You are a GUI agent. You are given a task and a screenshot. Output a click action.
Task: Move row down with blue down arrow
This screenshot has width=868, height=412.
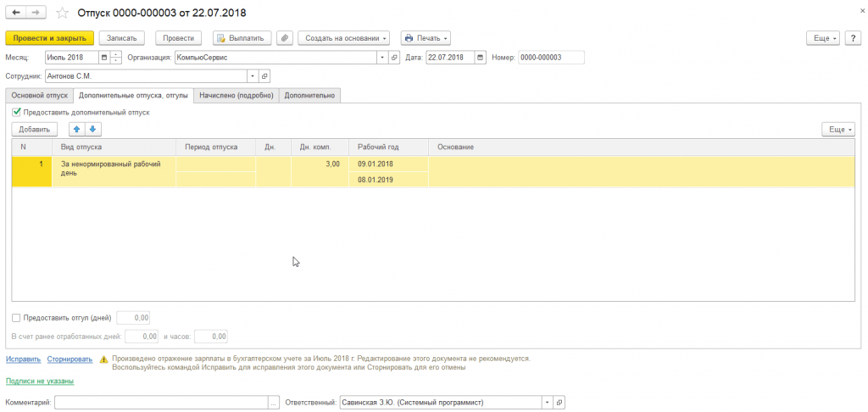(x=93, y=129)
